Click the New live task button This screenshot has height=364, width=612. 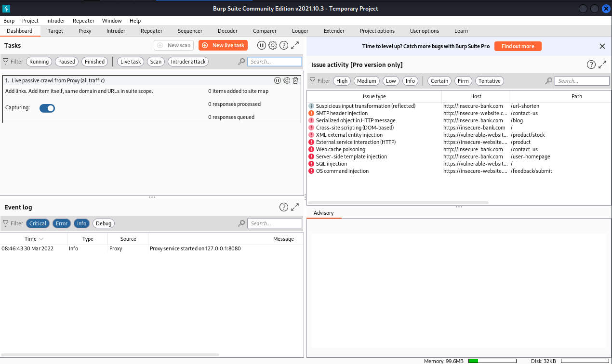pos(223,45)
